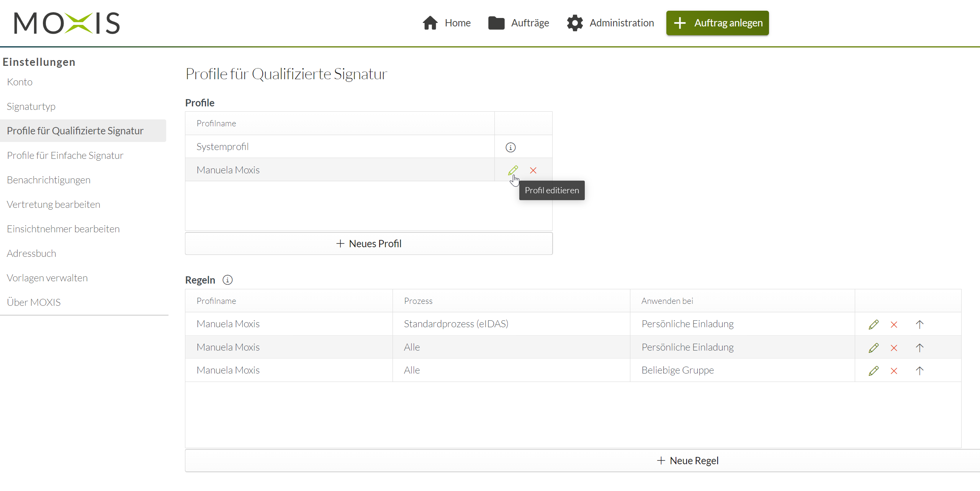
Task: Move the Beliebige Gruppe rule up
Action: click(x=919, y=371)
